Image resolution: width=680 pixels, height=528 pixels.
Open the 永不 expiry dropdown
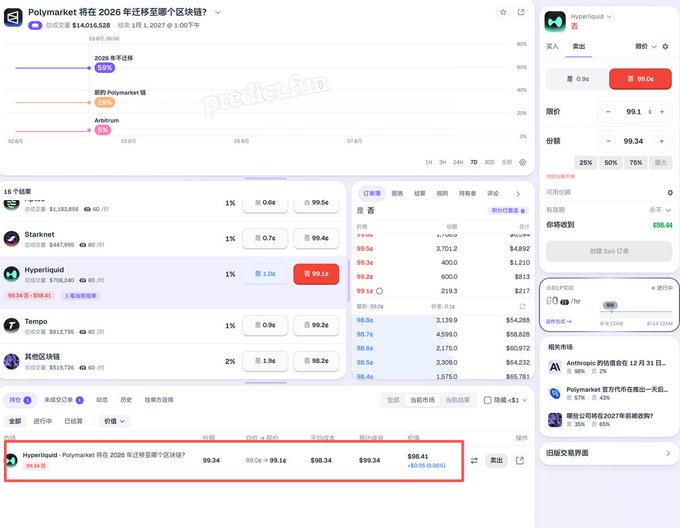point(660,210)
